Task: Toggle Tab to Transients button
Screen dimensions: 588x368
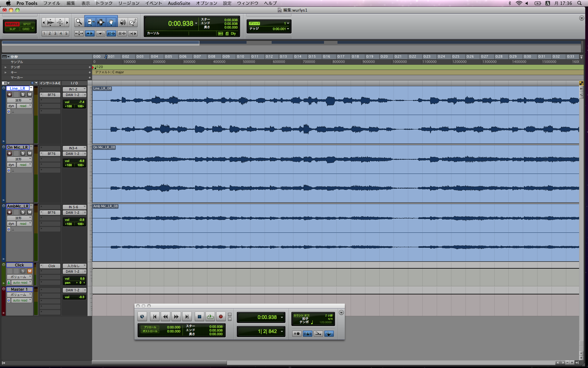Action: 90,33
